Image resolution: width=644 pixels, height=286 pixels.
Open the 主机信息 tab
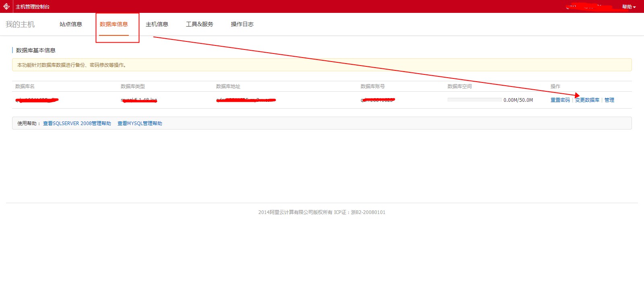click(x=157, y=24)
